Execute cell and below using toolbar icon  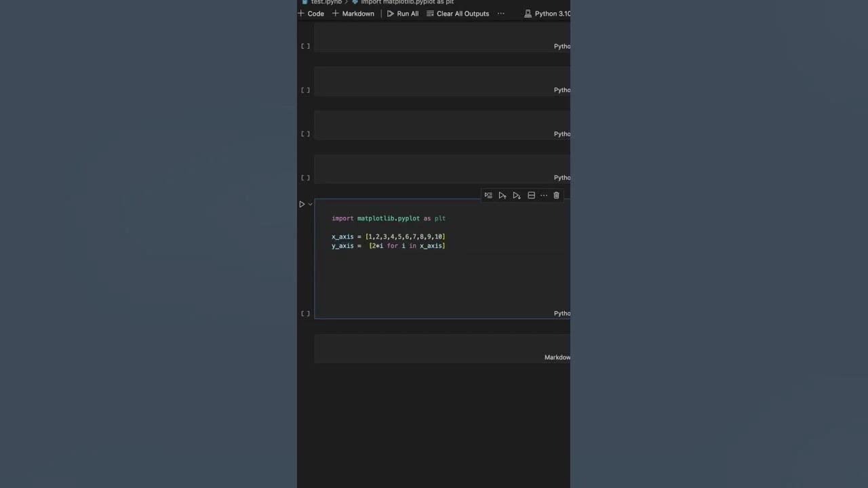517,195
